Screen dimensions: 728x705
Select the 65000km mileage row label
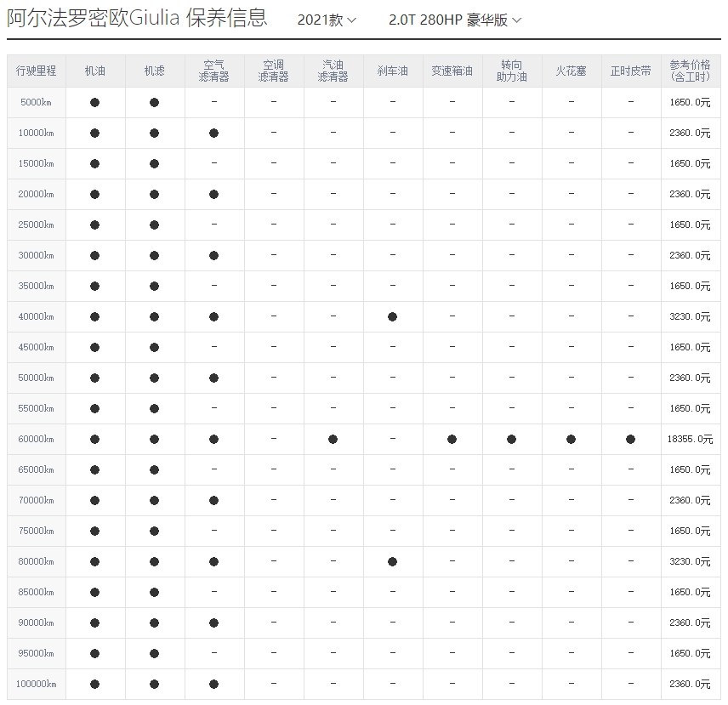(37, 470)
